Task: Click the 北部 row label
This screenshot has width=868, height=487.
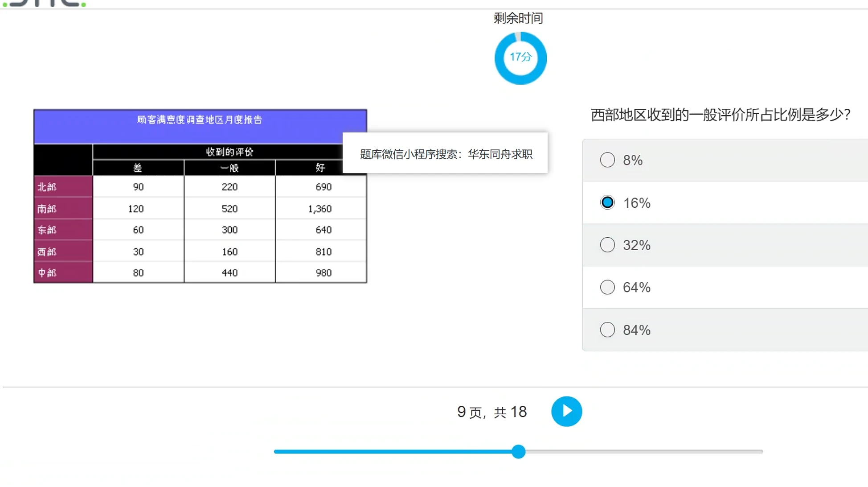Action: (47, 187)
